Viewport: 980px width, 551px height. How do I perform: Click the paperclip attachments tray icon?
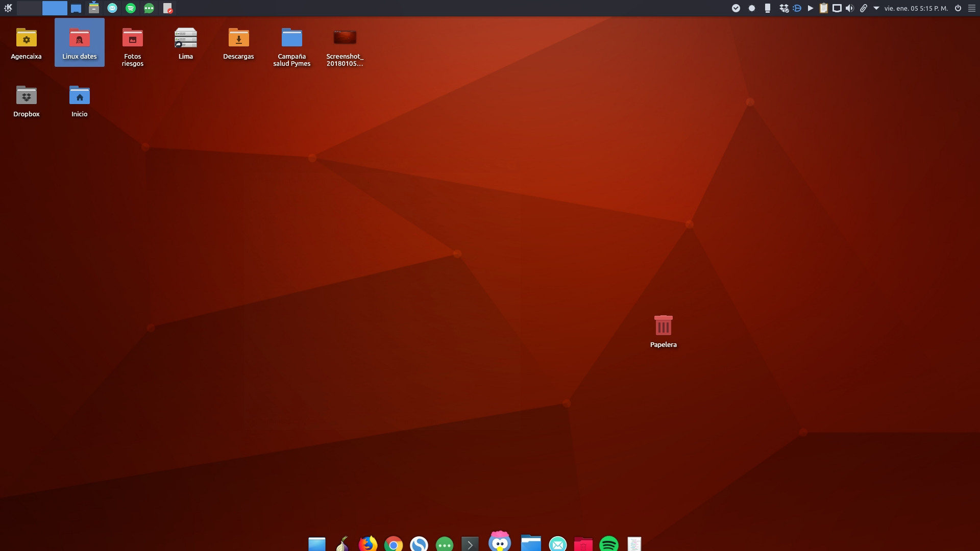(864, 8)
